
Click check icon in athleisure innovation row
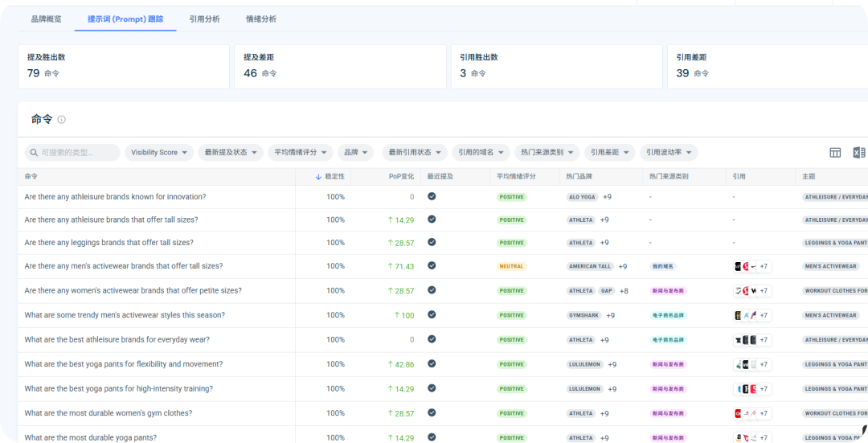(x=432, y=196)
